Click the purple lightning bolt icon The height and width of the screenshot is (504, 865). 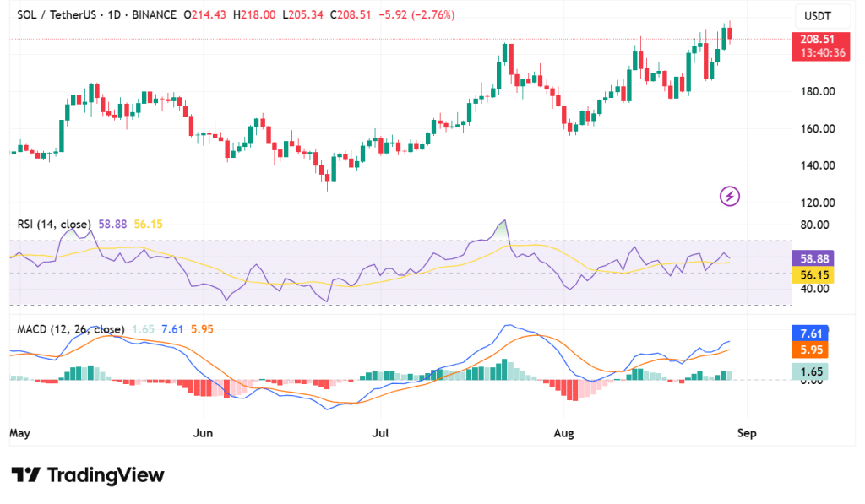click(x=730, y=197)
